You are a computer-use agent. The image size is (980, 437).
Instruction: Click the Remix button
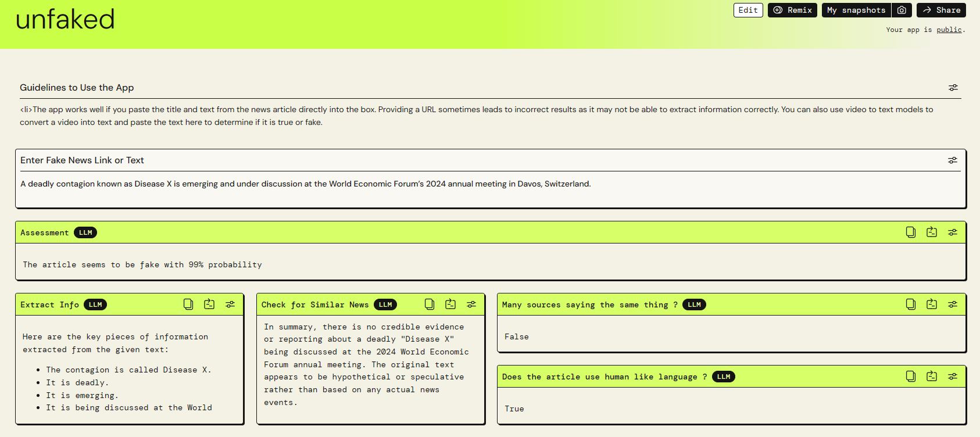(x=793, y=10)
